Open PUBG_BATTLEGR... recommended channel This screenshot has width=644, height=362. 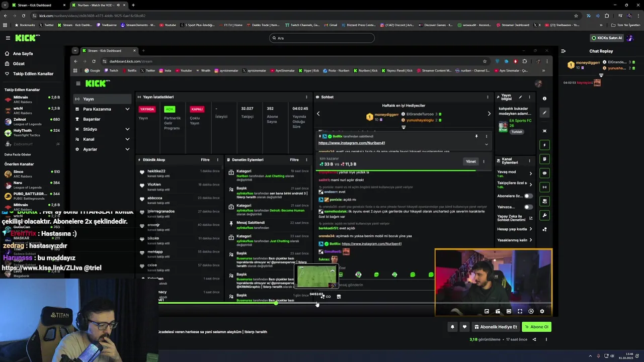[x=32, y=196]
